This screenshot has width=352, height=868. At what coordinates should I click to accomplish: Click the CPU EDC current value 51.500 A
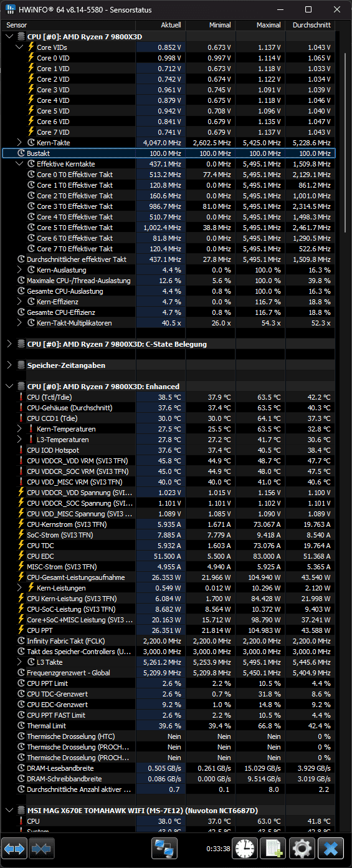[166, 556]
